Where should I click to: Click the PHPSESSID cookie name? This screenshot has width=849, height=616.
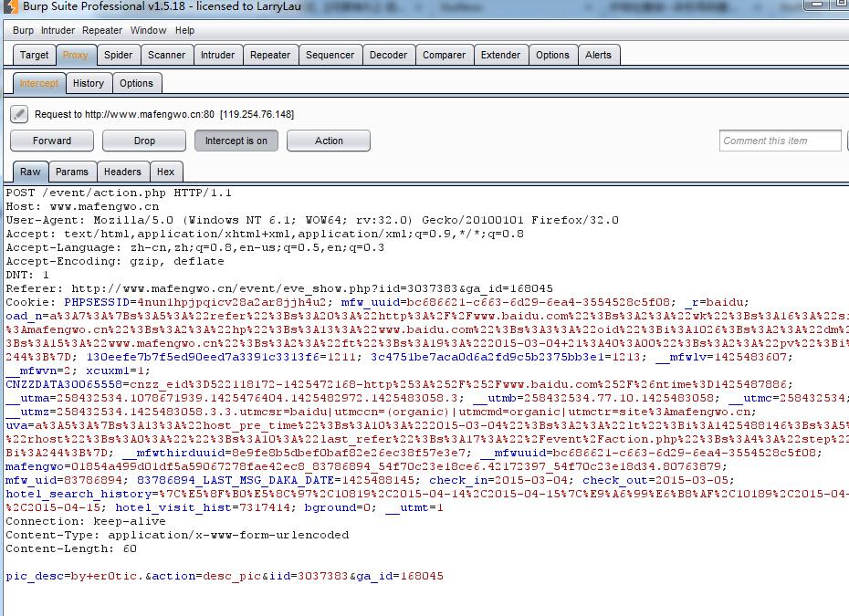[98, 302]
